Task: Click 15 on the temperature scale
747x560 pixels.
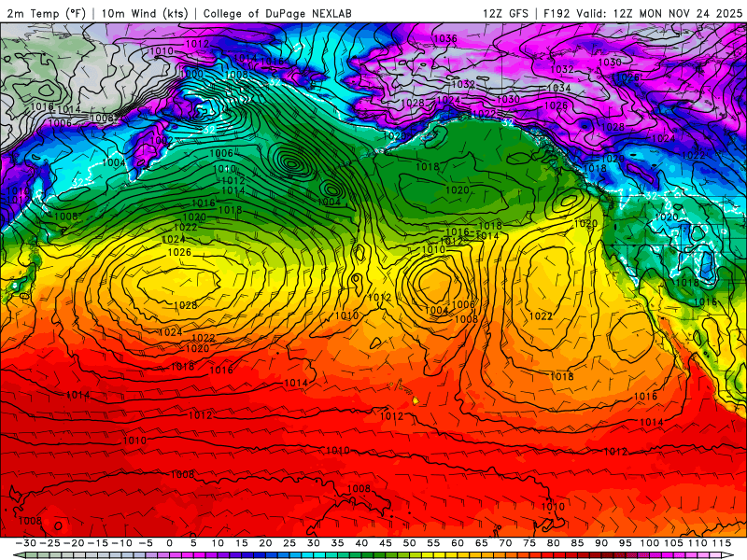Action: (x=242, y=543)
